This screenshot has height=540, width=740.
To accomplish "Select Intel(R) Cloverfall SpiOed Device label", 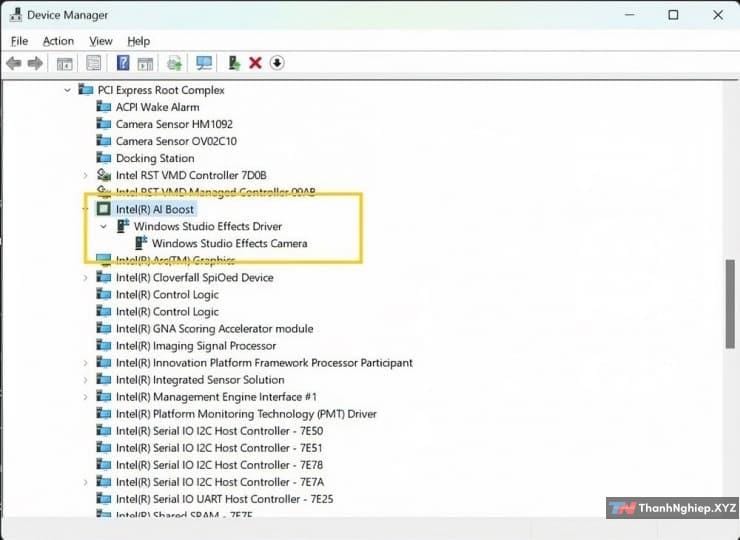I will pyautogui.click(x=194, y=277).
